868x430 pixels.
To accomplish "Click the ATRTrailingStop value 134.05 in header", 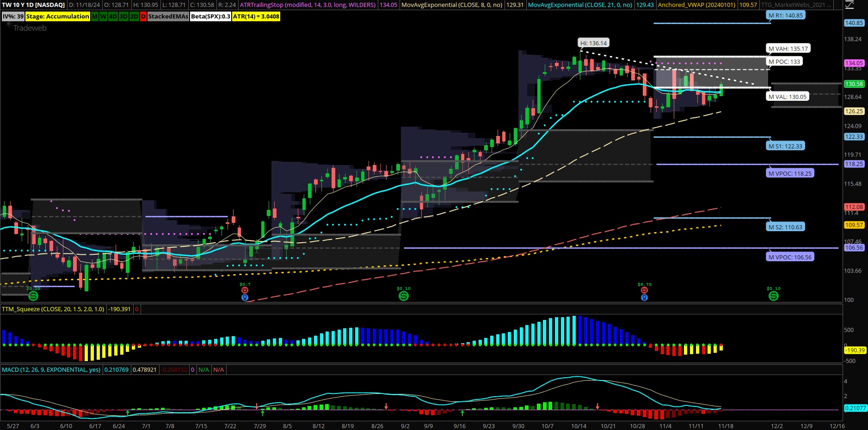I will [x=388, y=5].
